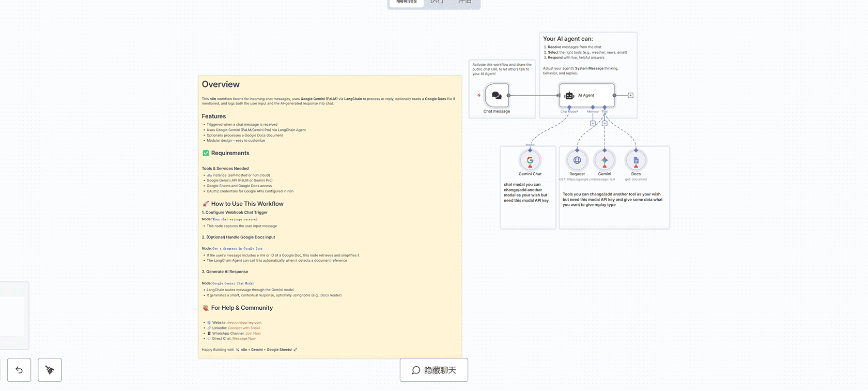Viewport: 868px width, 391px height.
Task: Open the devcodejourney.com website link
Action: [244, 322]
